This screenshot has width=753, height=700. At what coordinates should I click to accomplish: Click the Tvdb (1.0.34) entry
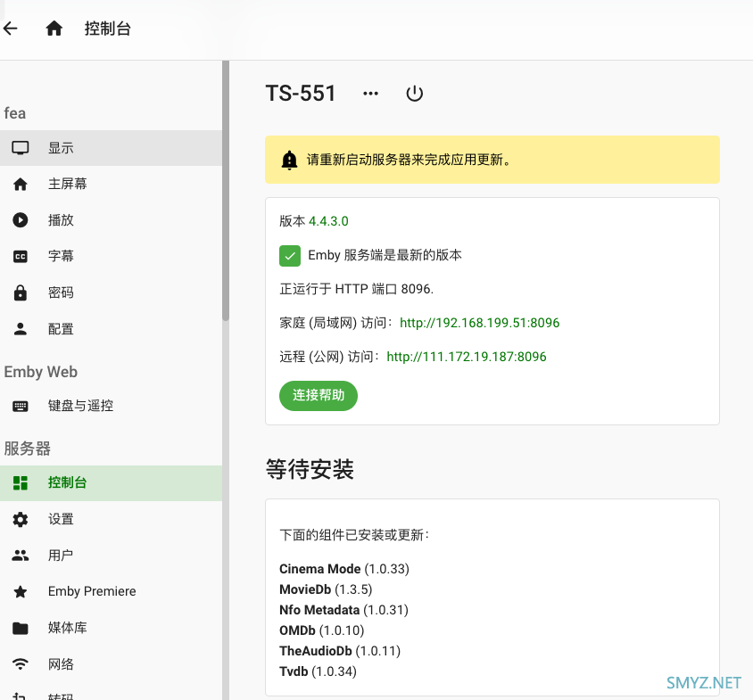coord(318,671)
